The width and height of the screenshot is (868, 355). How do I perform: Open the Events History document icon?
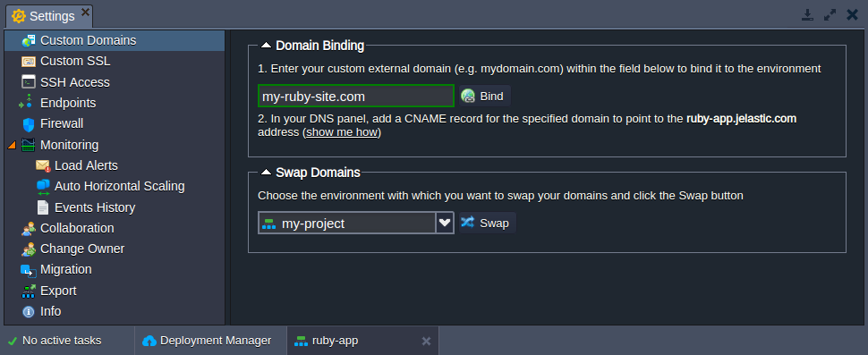pyautogui.click(x=43, y=207)
